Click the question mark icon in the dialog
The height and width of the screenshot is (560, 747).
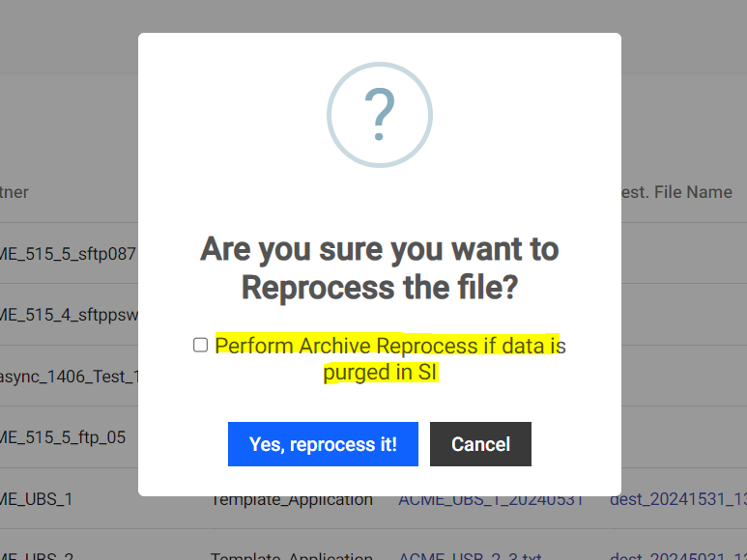click(380, 115)
